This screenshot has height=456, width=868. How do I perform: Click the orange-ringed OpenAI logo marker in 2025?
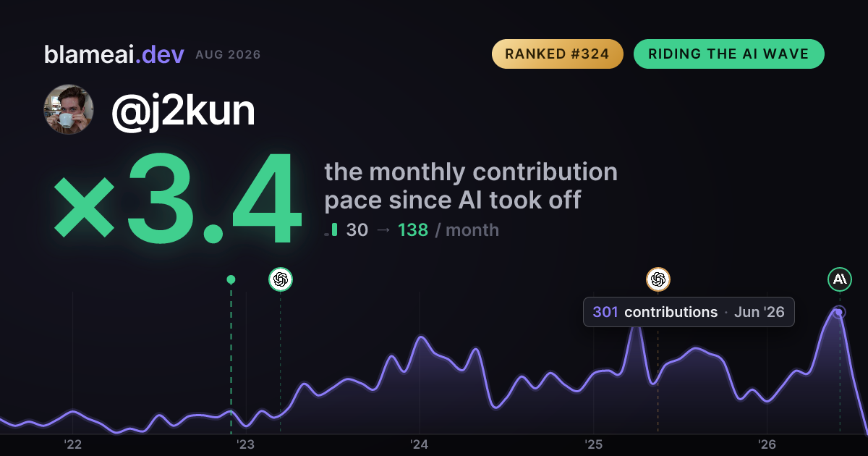(658, 279)
